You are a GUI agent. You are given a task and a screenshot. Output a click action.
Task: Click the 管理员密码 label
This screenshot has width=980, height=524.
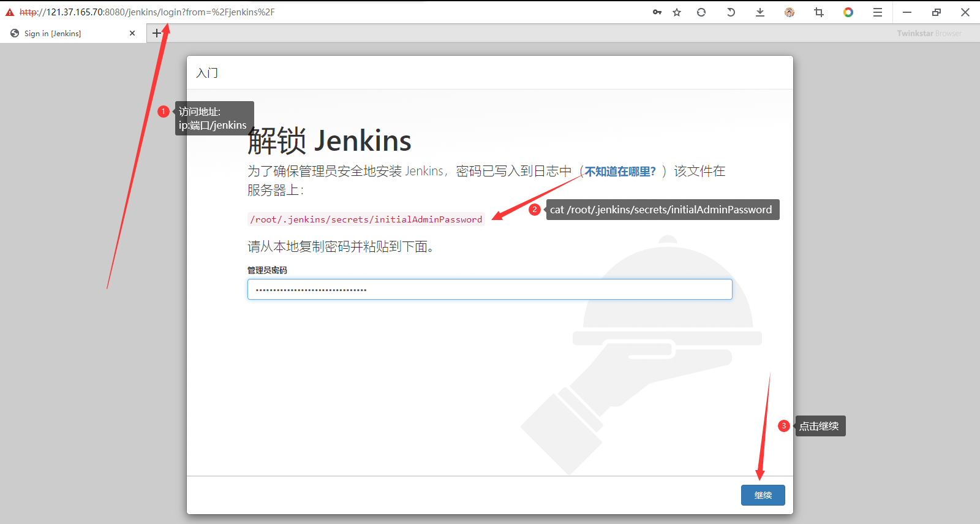(267, 270)
